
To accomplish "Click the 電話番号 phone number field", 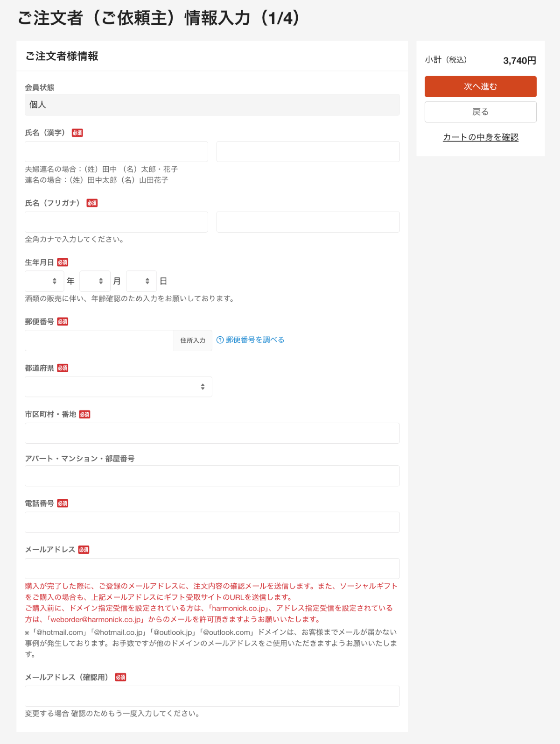I will pyautogui.click(x=212, y=522).
